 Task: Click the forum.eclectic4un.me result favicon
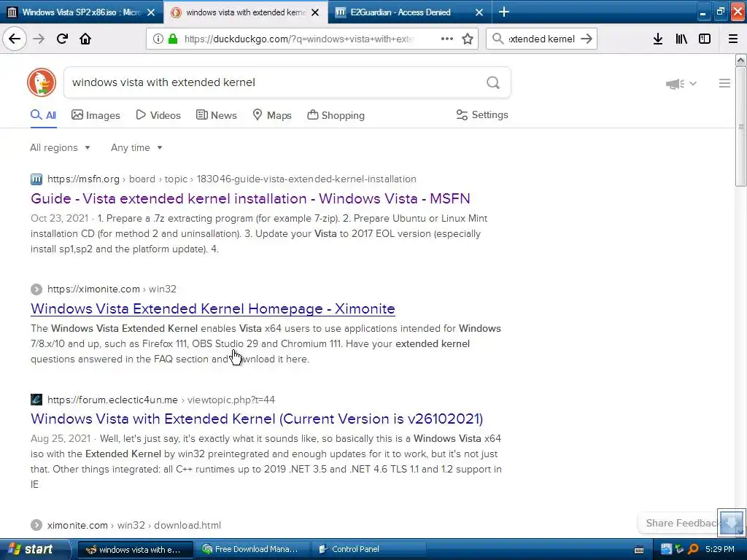[x=36, y=400]
